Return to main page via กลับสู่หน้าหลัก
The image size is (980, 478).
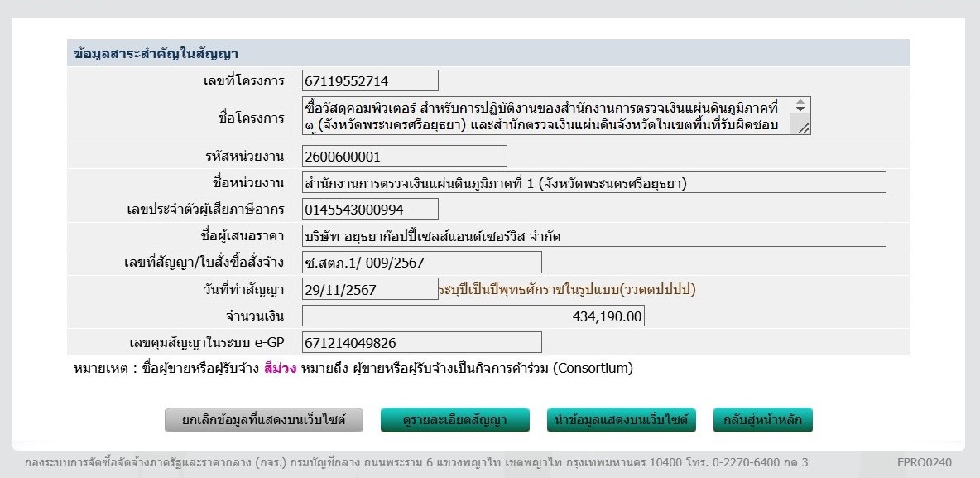[762, 420]
